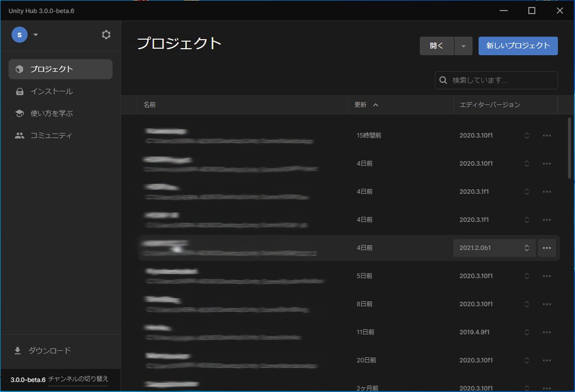This screenshot has height=392, width=575.
Task: Click the 20日前 updated text
Action: [366, 360]
